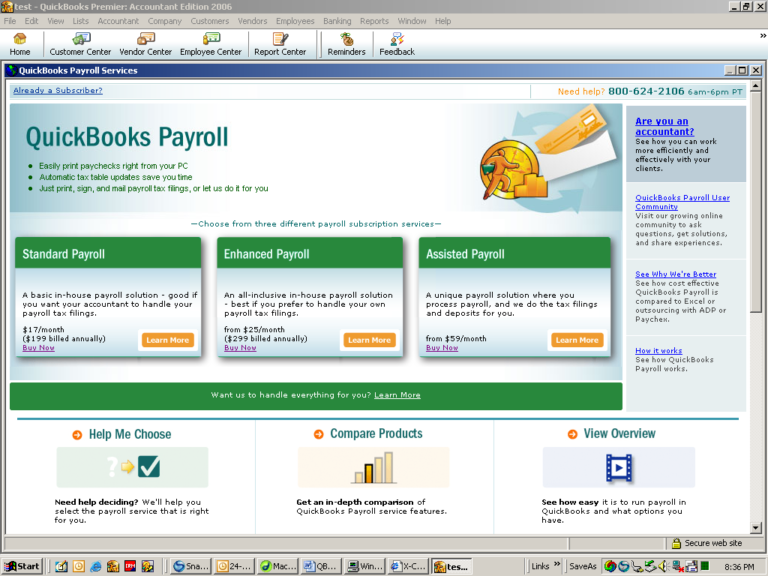The height and width of the screenshot is (576, 768).
Task: Click the Internet Explorer quick launch icon
Action: 96,566
